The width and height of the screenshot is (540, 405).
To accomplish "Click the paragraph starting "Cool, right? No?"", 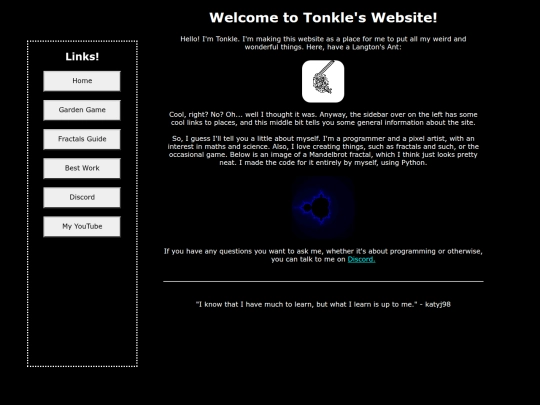I will pos(323,118).
